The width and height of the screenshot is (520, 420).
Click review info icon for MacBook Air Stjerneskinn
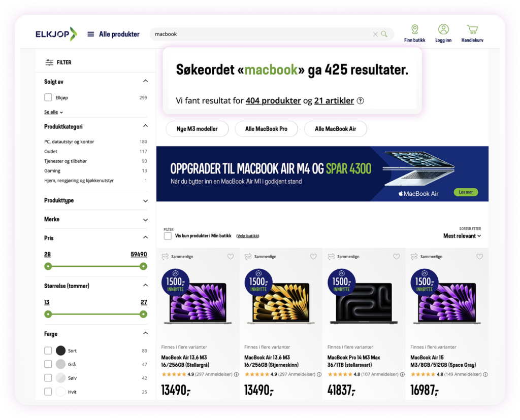319,375
